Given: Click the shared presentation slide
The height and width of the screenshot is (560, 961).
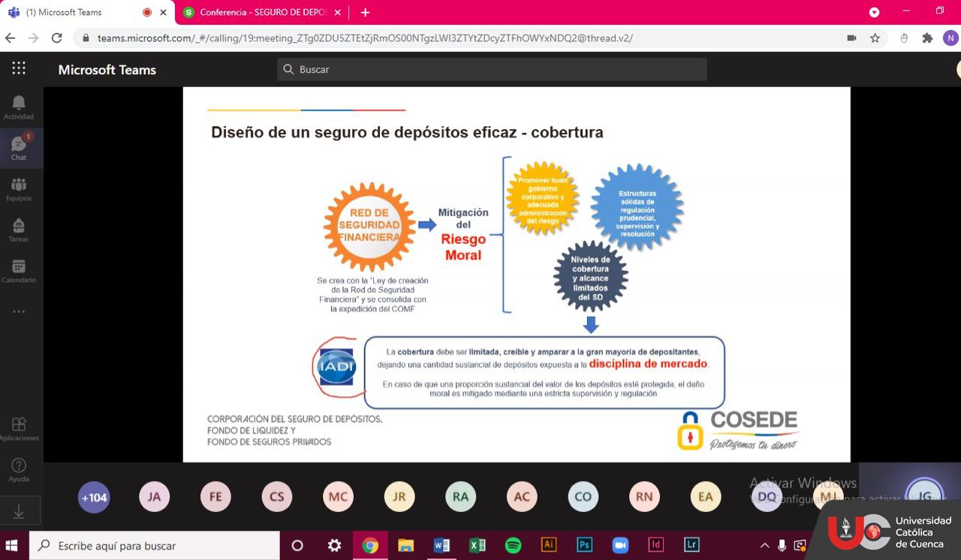Looking at the screenshot, I should point(517,274).
